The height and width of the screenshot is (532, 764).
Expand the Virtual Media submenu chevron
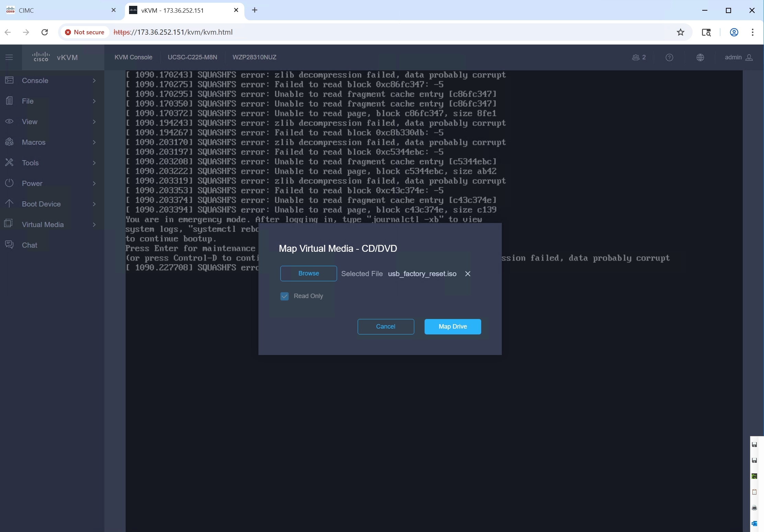[x=94, y=224]
